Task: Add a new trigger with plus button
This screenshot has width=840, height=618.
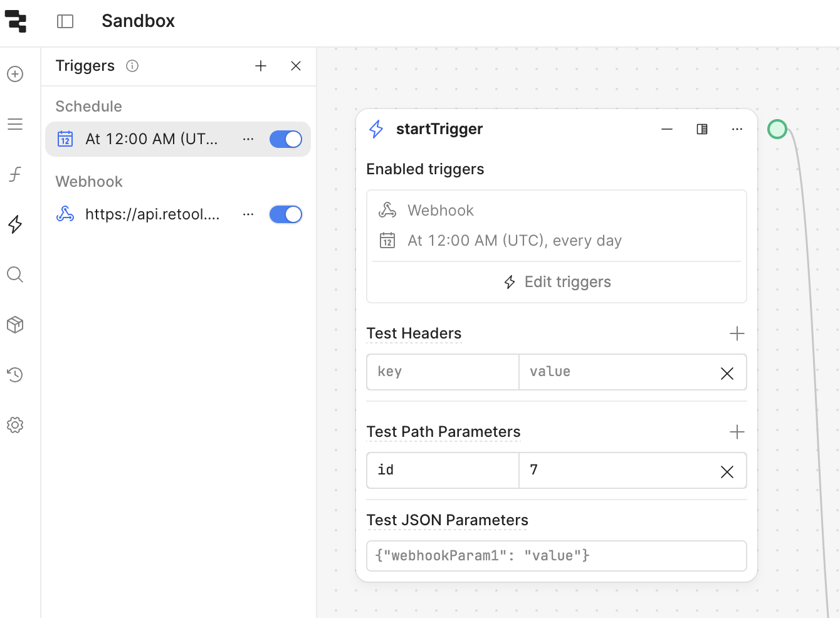Action: point(261,66)
